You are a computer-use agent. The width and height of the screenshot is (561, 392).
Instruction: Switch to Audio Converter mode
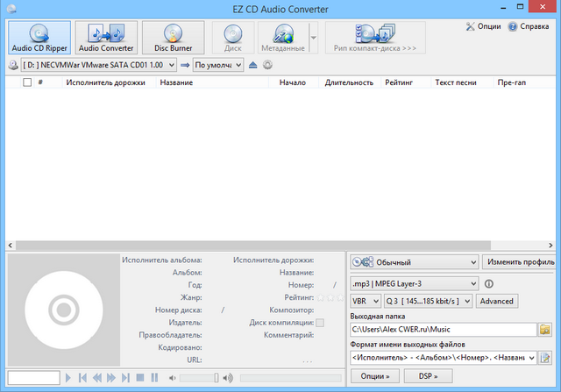[106, 38]
